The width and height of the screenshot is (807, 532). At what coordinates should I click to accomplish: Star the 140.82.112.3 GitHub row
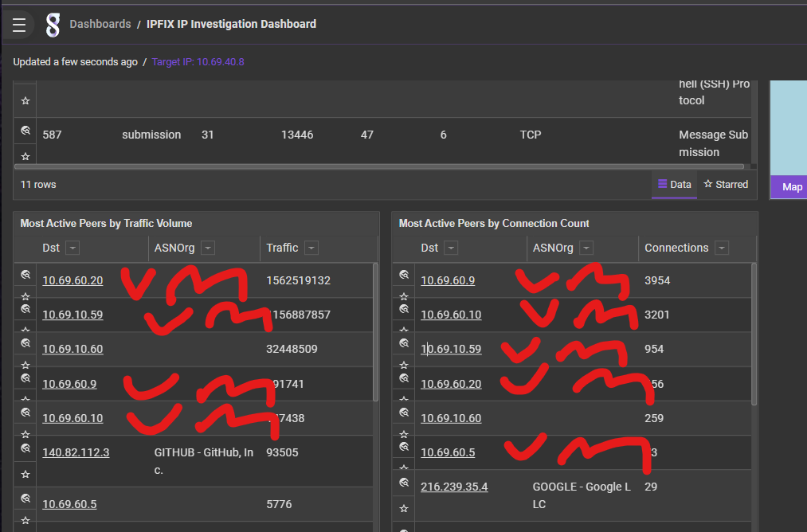25,474
